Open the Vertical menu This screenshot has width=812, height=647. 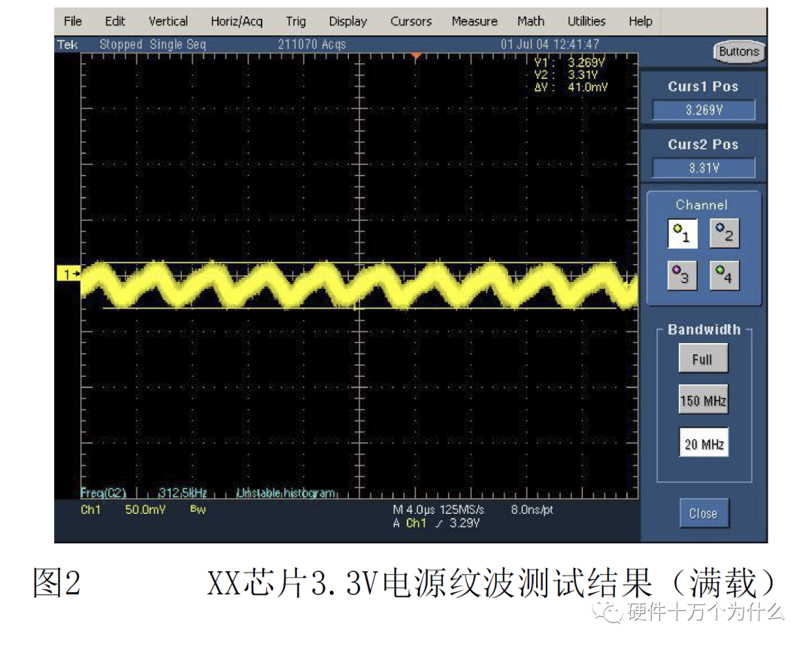click(168, 21)
